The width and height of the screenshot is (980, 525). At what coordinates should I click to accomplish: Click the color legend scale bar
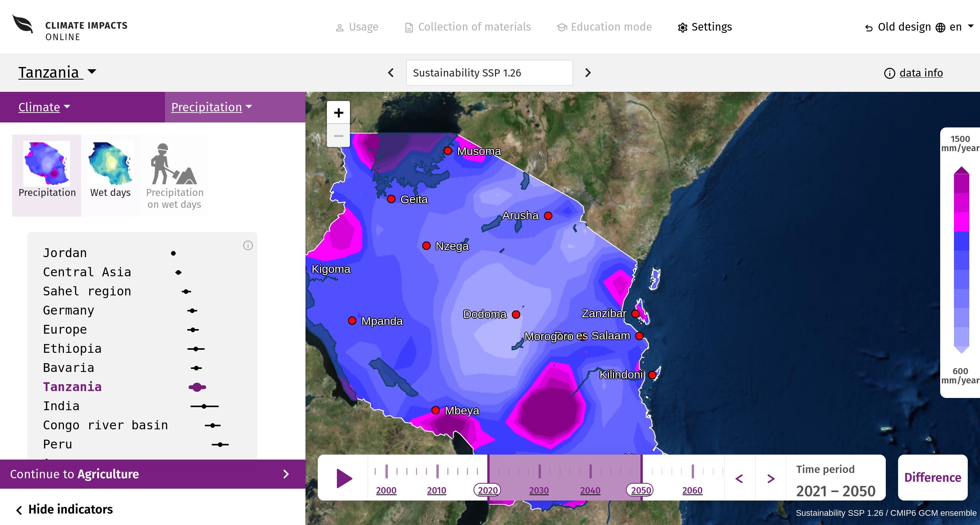(961, 260)
